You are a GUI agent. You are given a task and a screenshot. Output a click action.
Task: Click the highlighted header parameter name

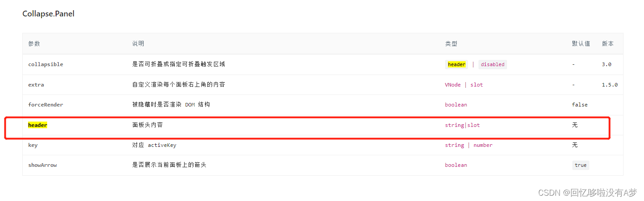[x=37, y=125]
